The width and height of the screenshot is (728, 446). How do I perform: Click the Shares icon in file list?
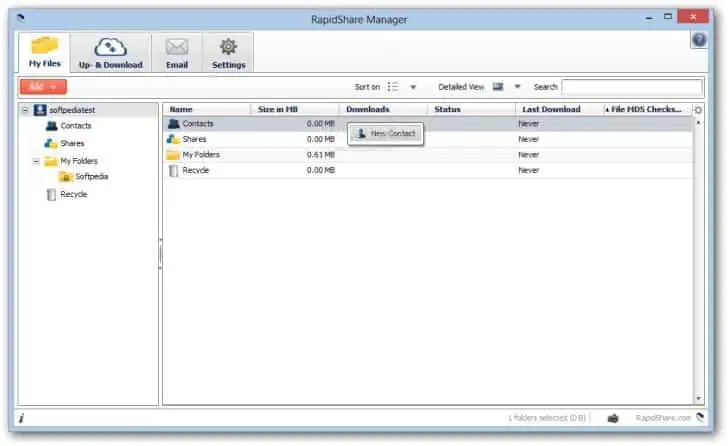[174, 139]
